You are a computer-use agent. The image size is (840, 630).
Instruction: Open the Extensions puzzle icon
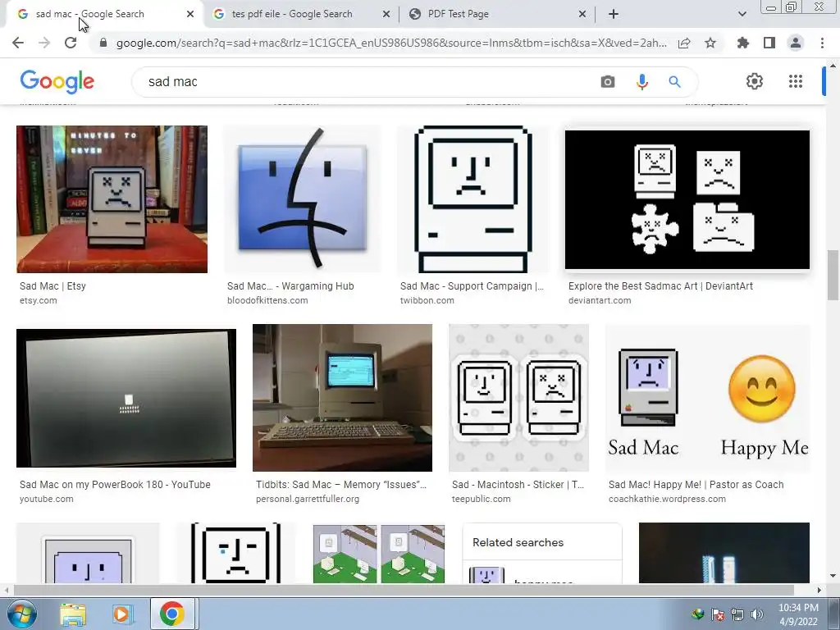pos(743,43)
